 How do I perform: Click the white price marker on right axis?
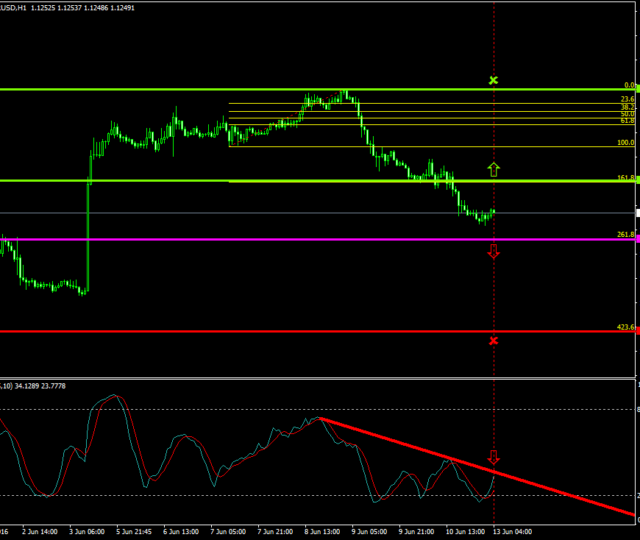[637, 212]
